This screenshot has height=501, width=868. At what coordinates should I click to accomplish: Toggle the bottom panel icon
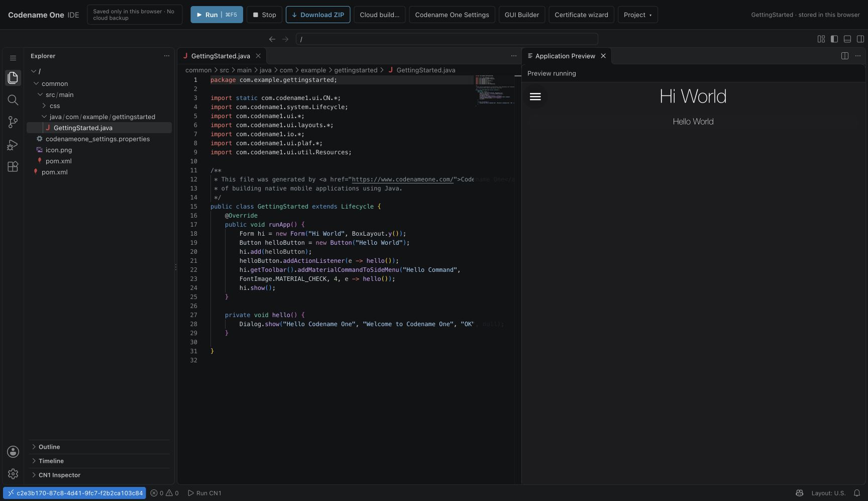[x=847, y=39]
